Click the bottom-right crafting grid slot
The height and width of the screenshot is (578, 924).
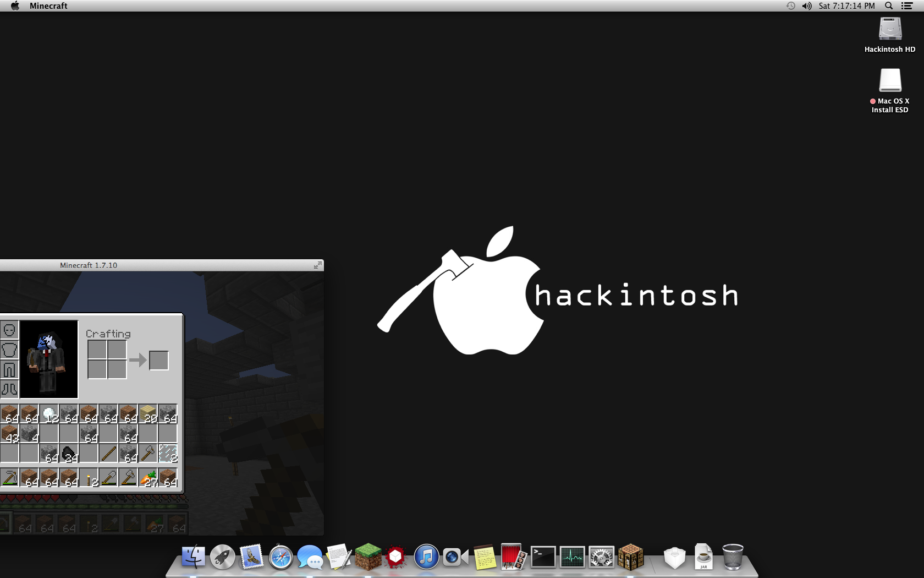pyautogui.click(x=117, y=369)
